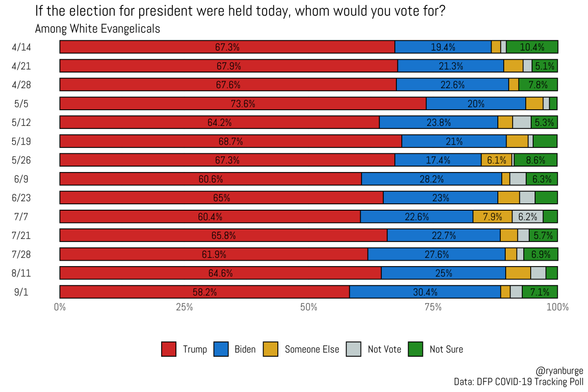Image resolution: width=588 pixels, height=392 pixels.
Task: Click the blue Biden legend swatch
Action: 221,349
